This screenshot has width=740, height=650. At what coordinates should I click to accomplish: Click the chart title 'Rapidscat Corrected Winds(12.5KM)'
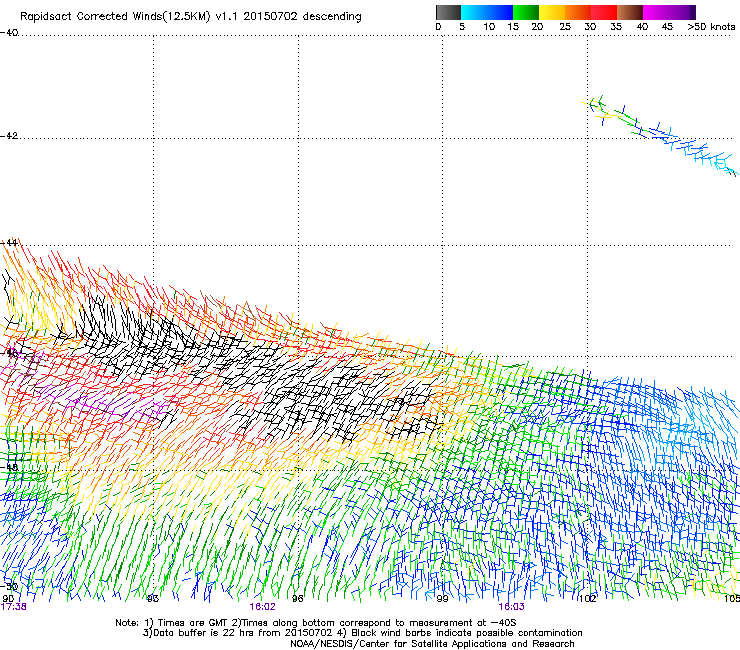pyautogui.click(x=115, y=16)
